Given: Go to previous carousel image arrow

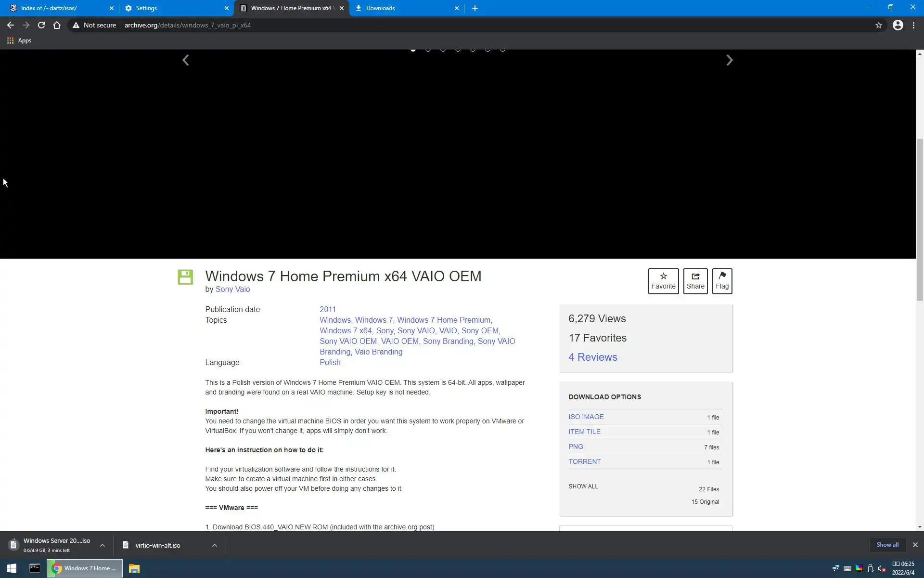Looking at the screenshot, I should pos(186,60).
